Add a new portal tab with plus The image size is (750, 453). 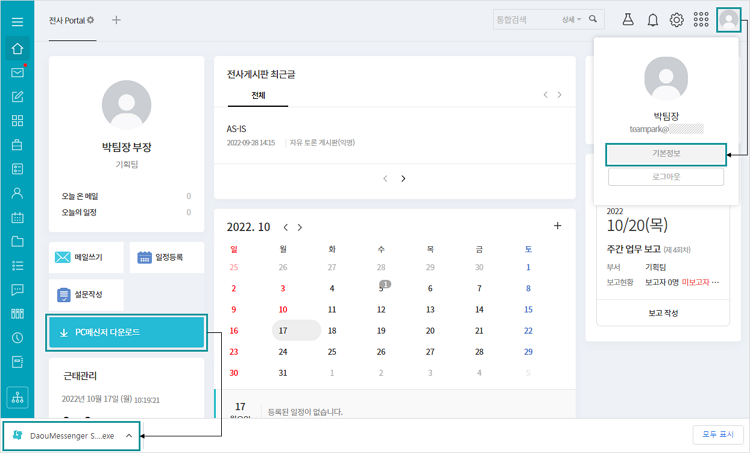tap(116, 20)
